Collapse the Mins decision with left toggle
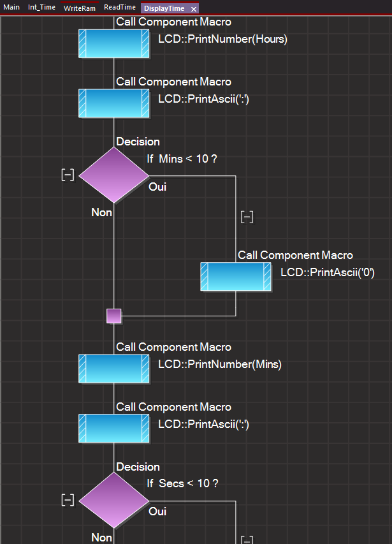The width and height of the screenshot is (392, 544). coord(67,175)
